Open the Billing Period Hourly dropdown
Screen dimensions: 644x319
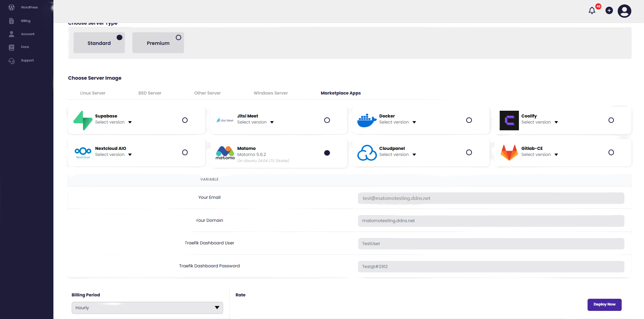coord(147,308)
